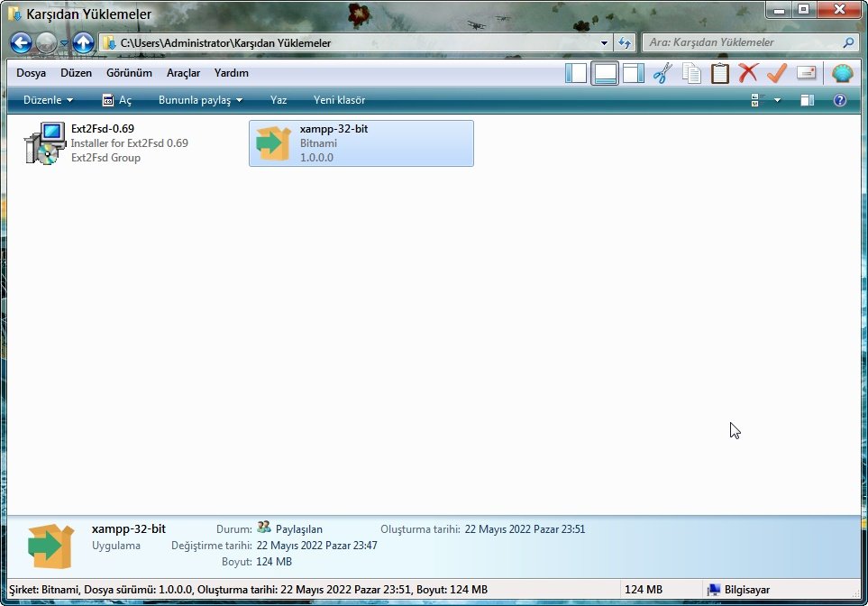868x606 pixels.
Task: Click the 'Paylaşılan' status value
Action: tap(299, 529)
